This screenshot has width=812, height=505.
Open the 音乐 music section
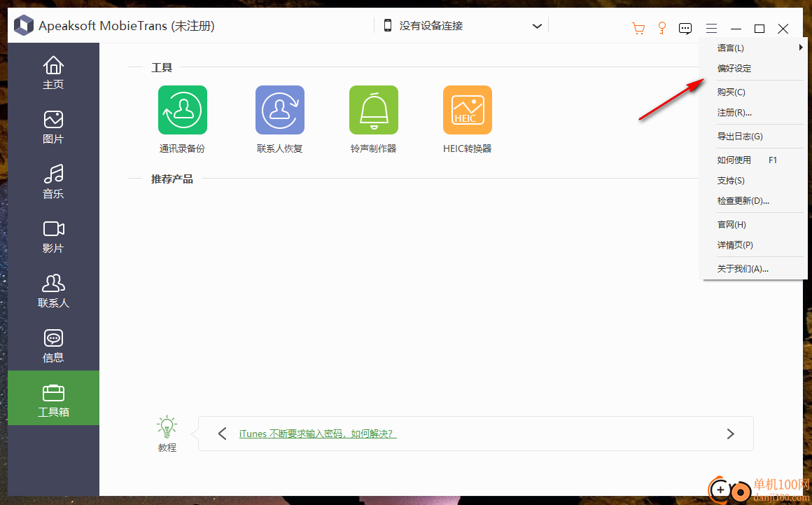click(53, 182)
